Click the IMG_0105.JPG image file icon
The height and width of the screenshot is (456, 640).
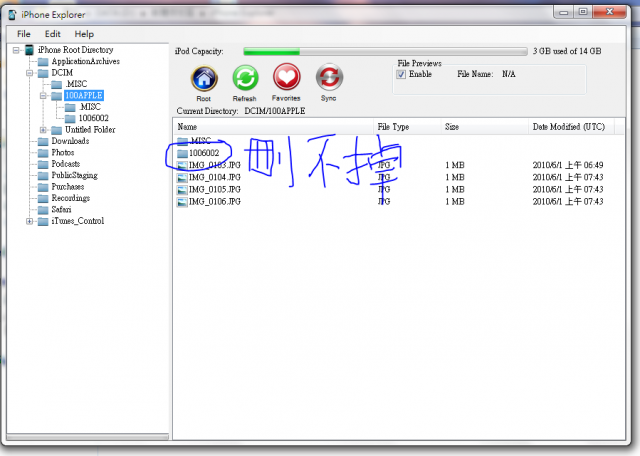coord(182,190)
